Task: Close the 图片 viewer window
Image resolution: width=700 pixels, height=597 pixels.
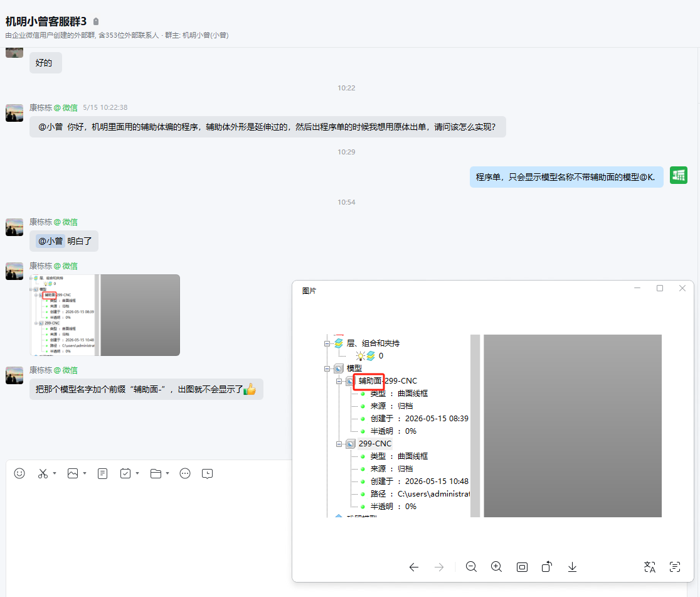Action: point(682,288)
